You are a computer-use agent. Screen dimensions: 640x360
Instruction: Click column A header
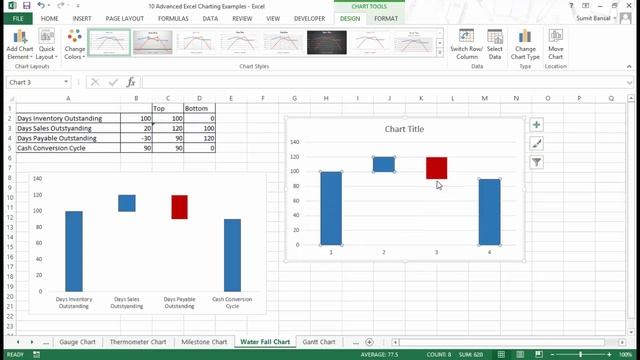[x=68, y=98]
